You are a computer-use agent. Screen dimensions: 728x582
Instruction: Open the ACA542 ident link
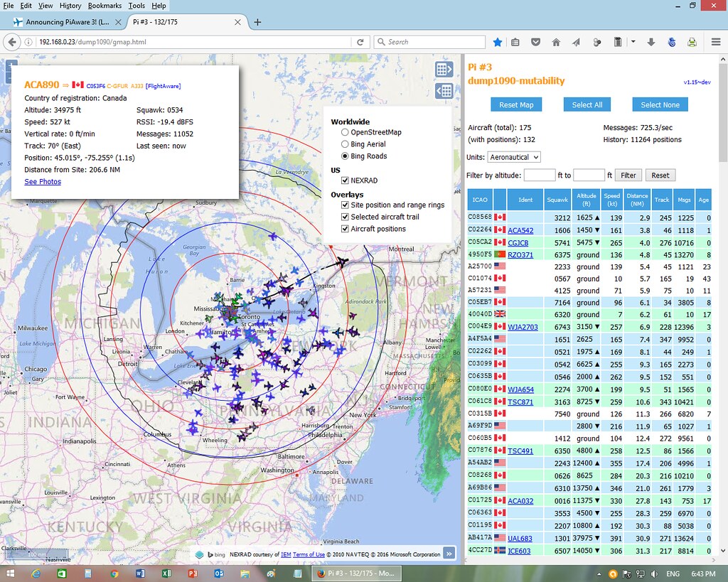[520, 231]
